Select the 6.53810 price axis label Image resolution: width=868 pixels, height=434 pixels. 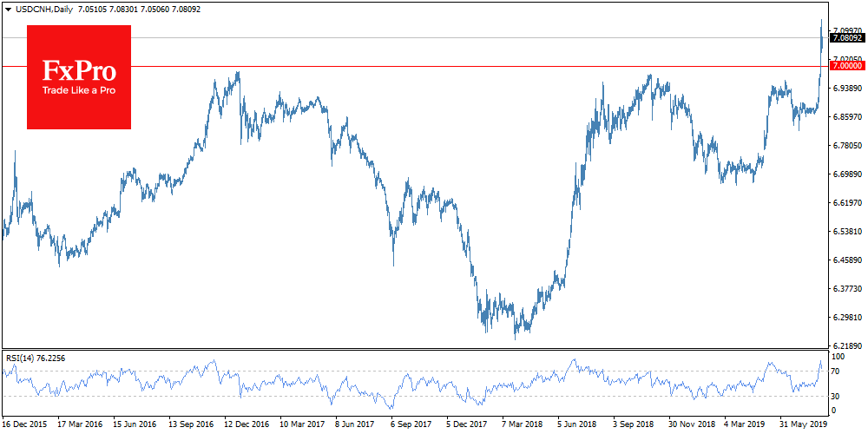(x=847, y=232)
